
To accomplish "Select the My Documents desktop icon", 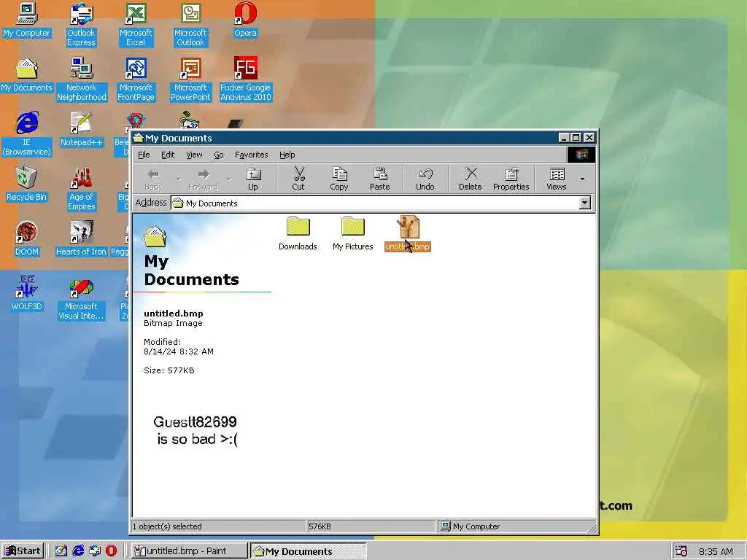I will click(x=27, y=75).
